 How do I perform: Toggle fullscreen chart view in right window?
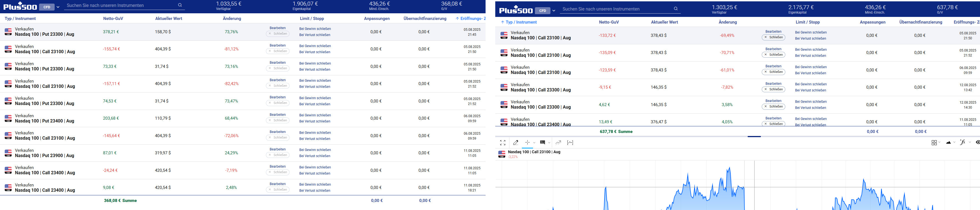pyautogui.click(x=502, y=143)
